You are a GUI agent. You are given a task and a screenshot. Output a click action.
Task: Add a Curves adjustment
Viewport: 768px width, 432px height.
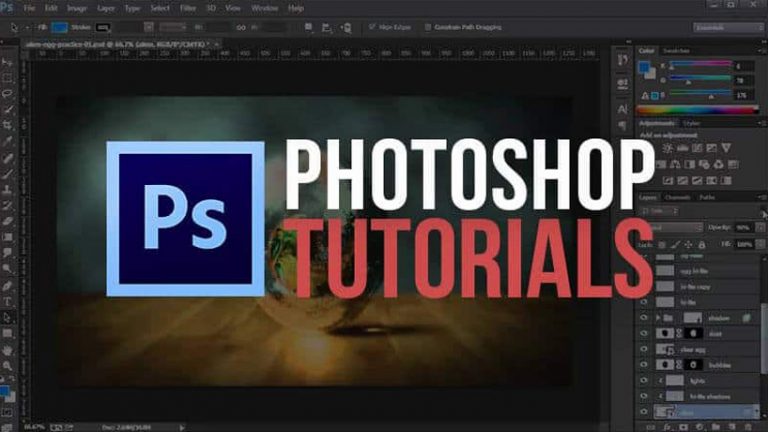pos(696,148)
